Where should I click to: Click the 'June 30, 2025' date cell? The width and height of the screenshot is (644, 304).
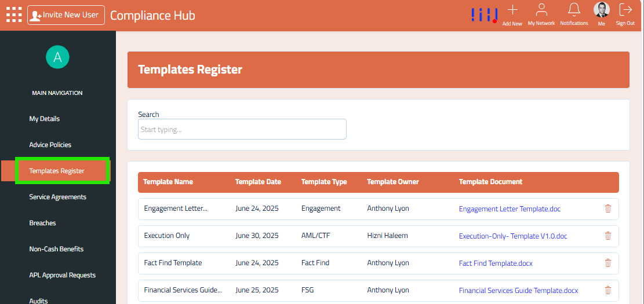[x=257, y=236]
